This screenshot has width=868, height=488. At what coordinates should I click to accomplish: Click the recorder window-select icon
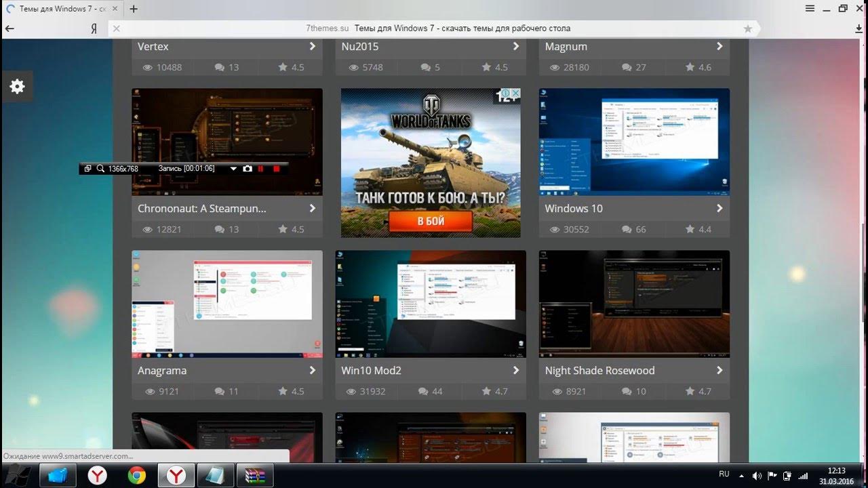[x=87, y=168]
